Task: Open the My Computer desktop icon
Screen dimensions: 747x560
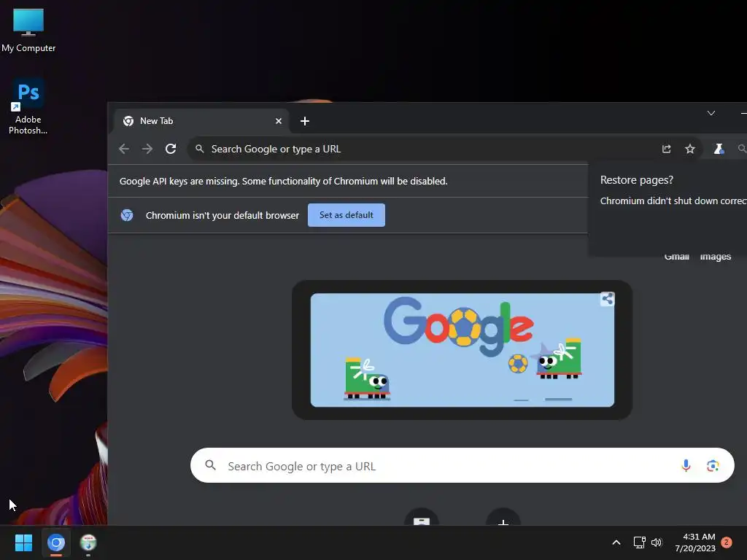Action: 28,30
